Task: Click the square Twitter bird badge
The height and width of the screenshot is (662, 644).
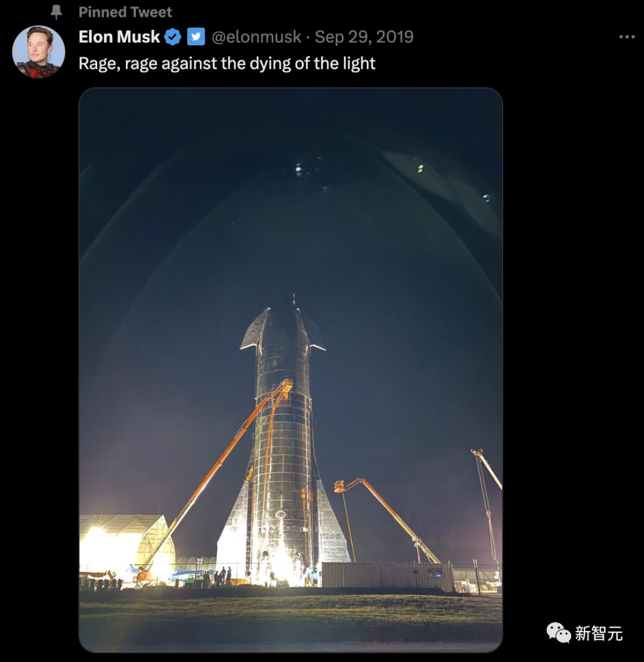Action: pos(196,37)
